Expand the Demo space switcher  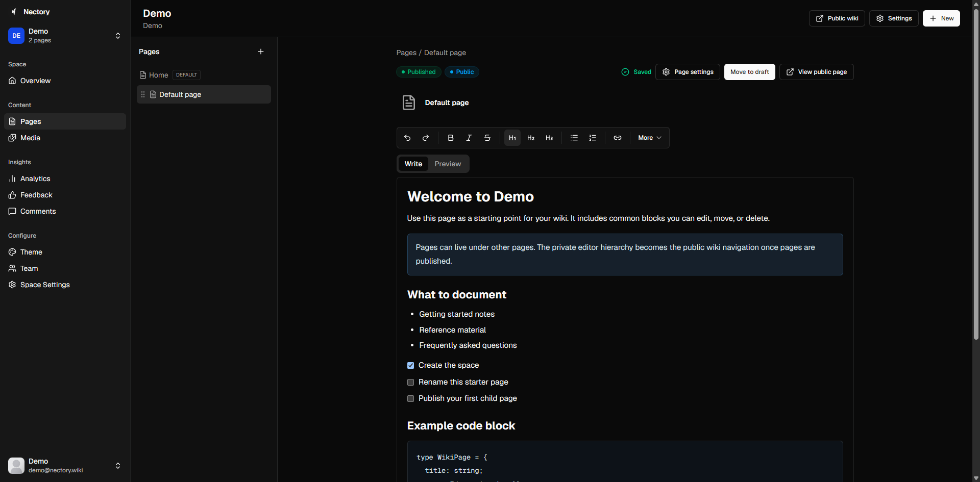(118, 36)
